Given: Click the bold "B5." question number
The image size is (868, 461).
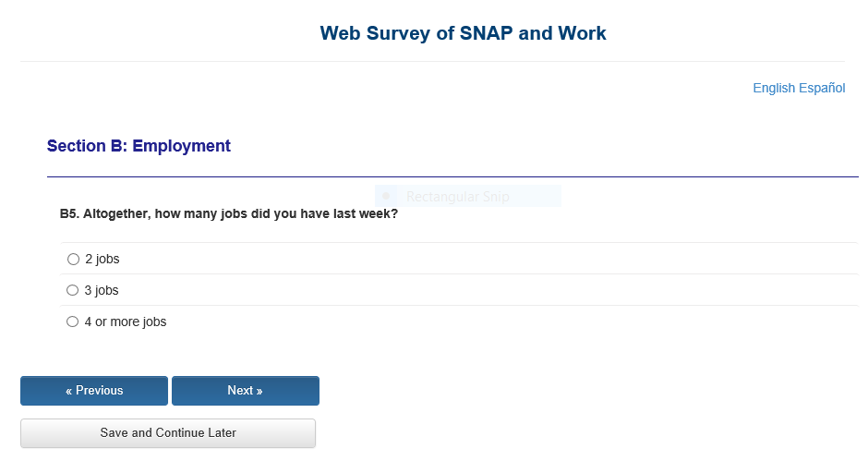Looking at the screenshot, I should pyautogui.click(x=69, y=214).
